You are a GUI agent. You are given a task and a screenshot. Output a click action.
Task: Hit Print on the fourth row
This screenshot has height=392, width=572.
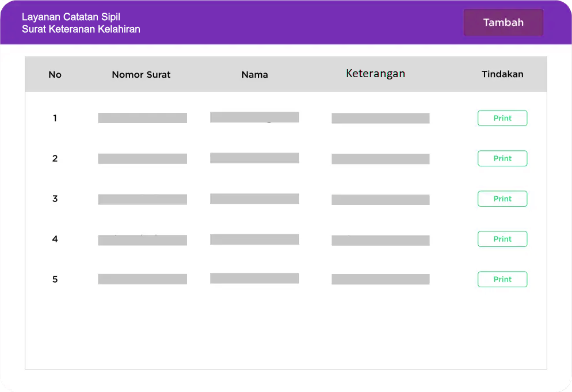[x=502, y=239]
